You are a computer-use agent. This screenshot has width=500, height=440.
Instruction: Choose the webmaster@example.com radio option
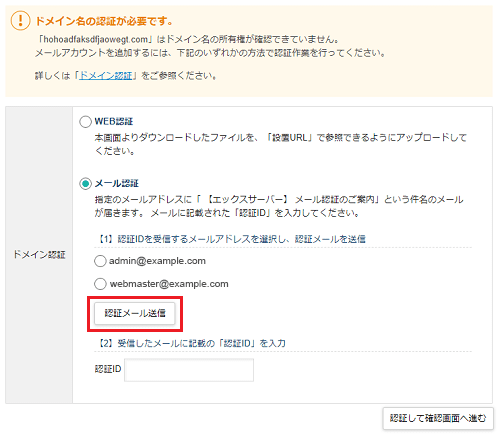100,284
